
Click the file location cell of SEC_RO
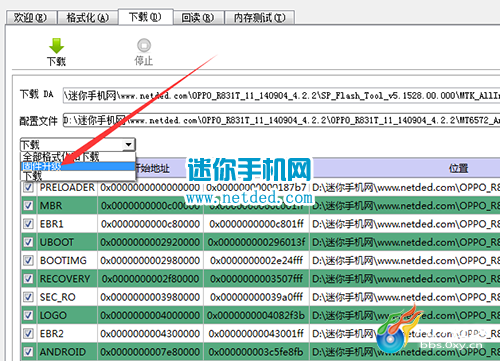[405, 297]
